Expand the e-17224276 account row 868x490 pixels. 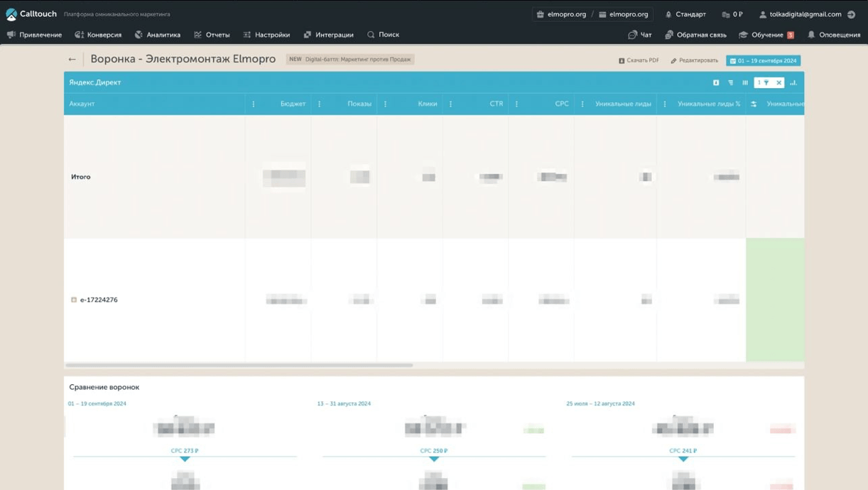click(74, 300)
